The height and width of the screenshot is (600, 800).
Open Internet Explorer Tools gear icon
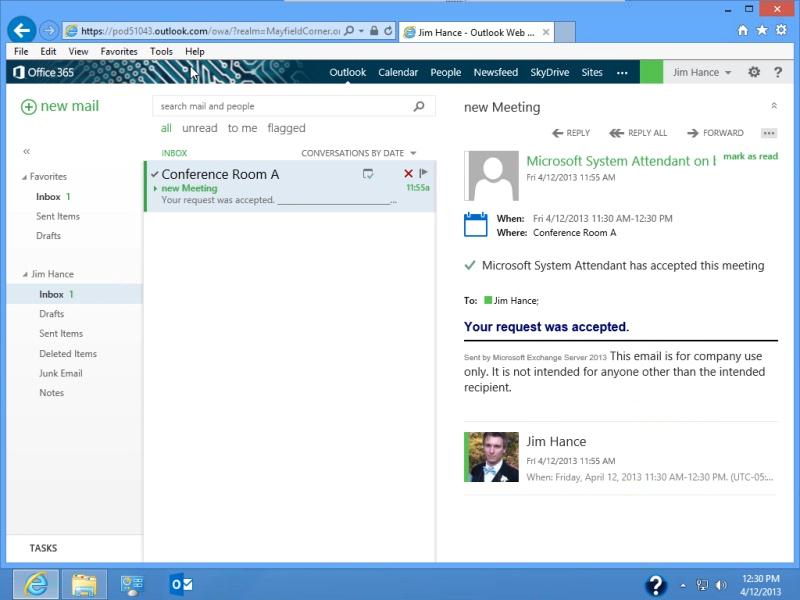tap(781, 30)
